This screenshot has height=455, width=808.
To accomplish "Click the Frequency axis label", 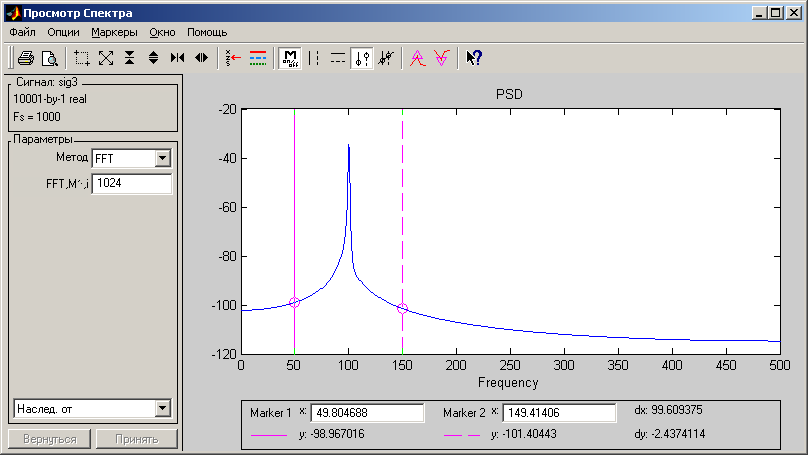I will click(x=508, y=382).
